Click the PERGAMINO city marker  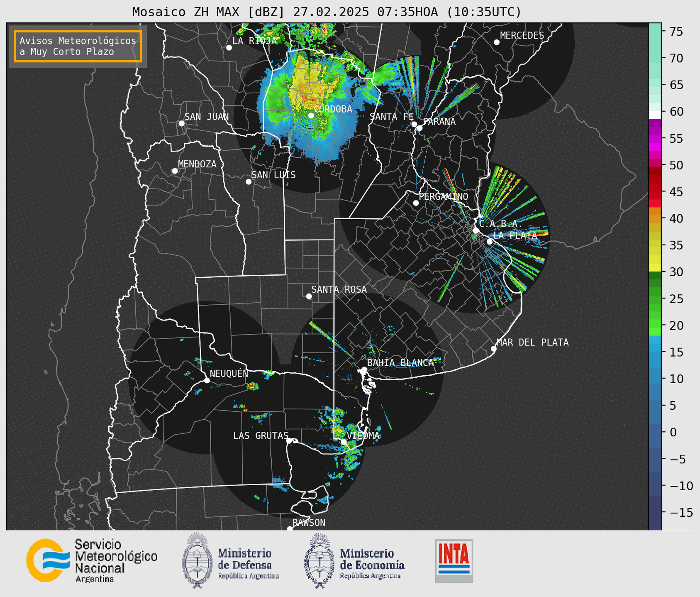pos(416,203)
